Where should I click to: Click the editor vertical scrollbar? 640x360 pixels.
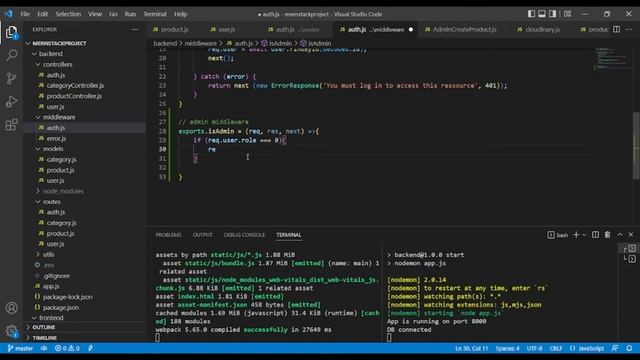636,145
